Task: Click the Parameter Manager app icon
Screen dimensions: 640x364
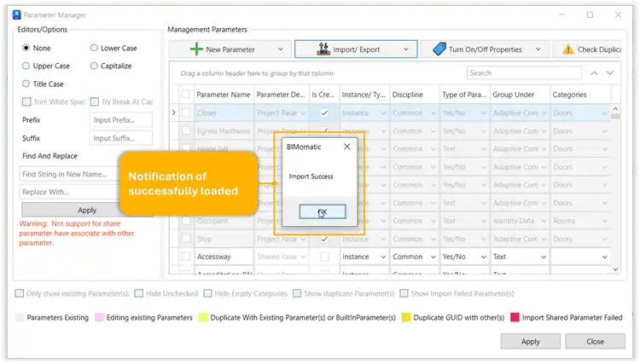Action: coord(17,15)
